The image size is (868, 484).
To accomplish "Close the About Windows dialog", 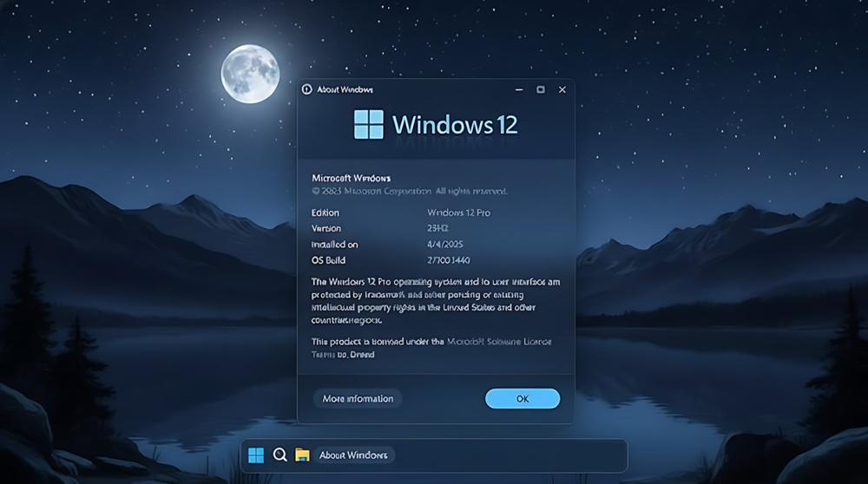I will [x=562, y=89].
